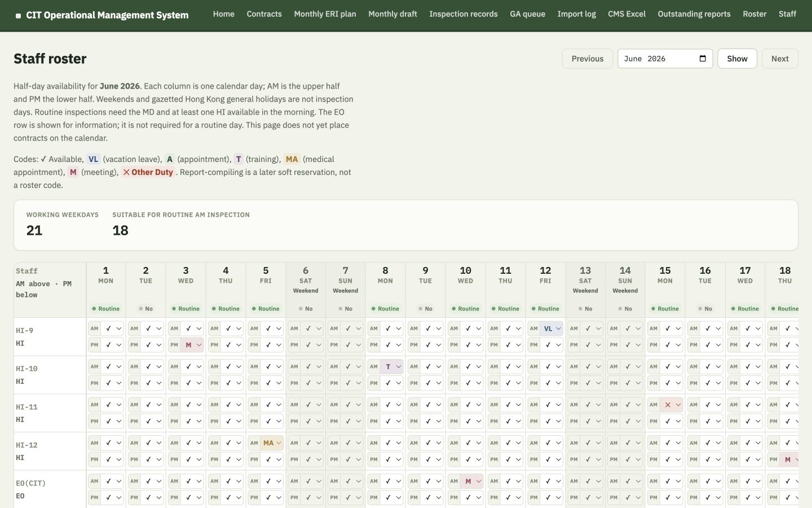Viewport: 812px width, 508px height.
Task: Open HI-9 PM dropdown for June 15
Action: (x=672, y=345)
